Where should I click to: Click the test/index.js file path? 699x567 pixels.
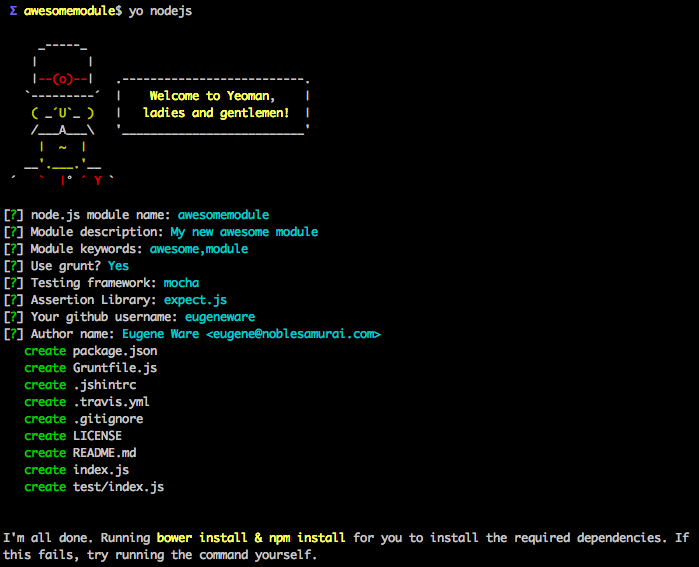pos(118,487)
